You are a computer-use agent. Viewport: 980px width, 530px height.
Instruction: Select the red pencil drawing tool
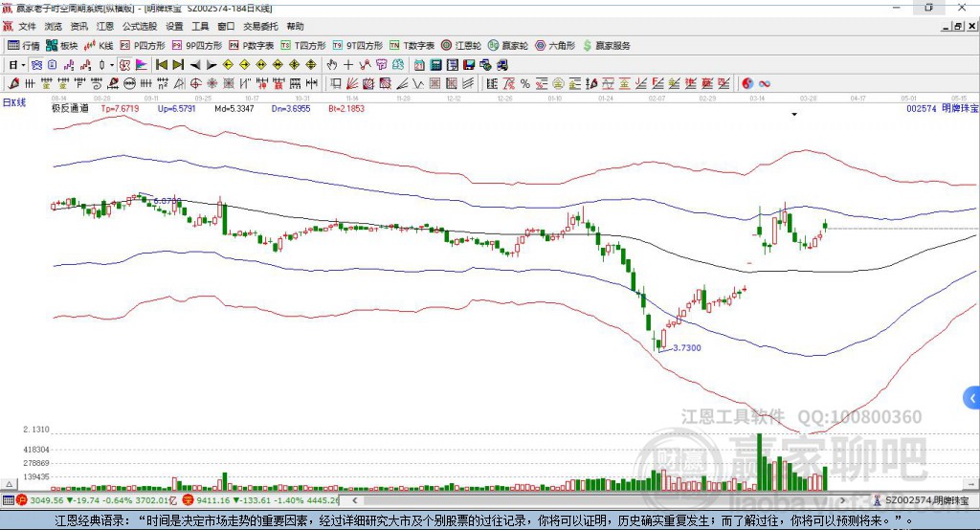coord(13,84)
